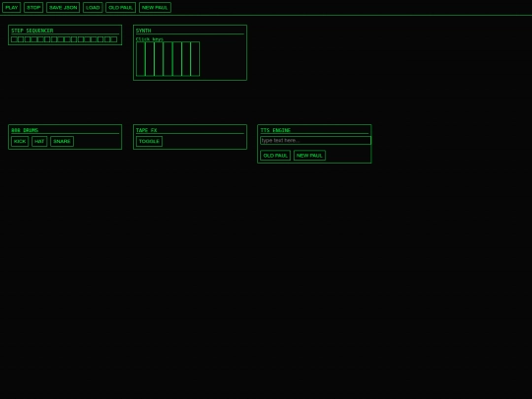Select OLD PAUL in the top toolbar

coord(121,8)
